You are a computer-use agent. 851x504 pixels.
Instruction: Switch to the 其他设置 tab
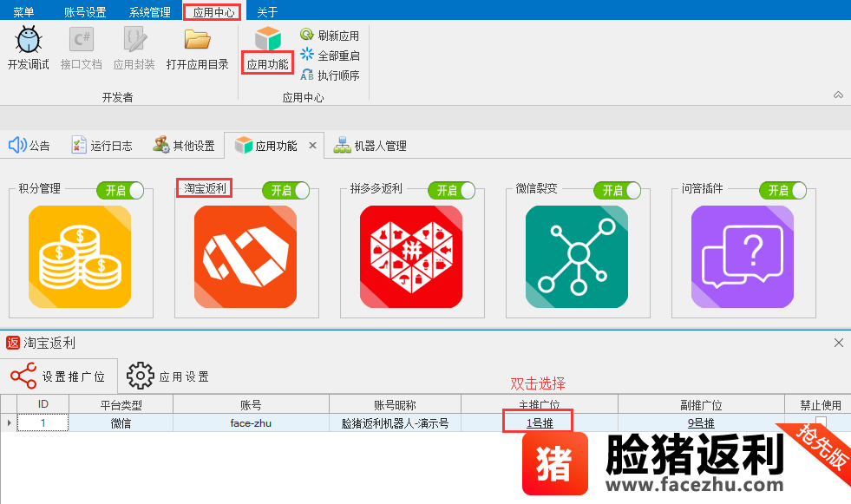click(183, 146)
